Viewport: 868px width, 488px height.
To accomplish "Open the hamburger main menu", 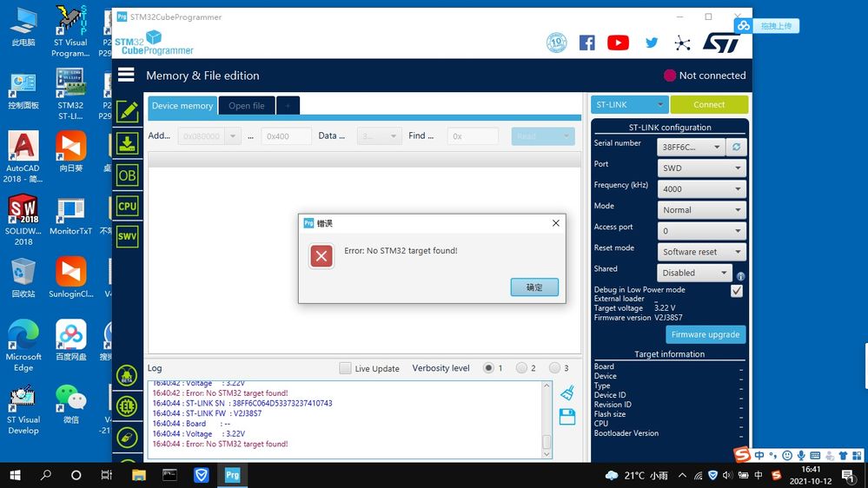I will (126, 75).
